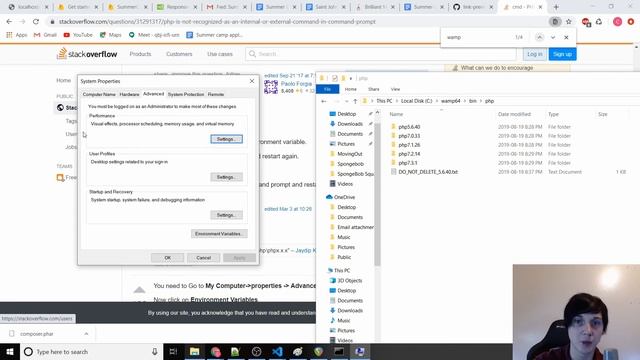
Task: Click the Chrome address bar URL
Action: 217,22
